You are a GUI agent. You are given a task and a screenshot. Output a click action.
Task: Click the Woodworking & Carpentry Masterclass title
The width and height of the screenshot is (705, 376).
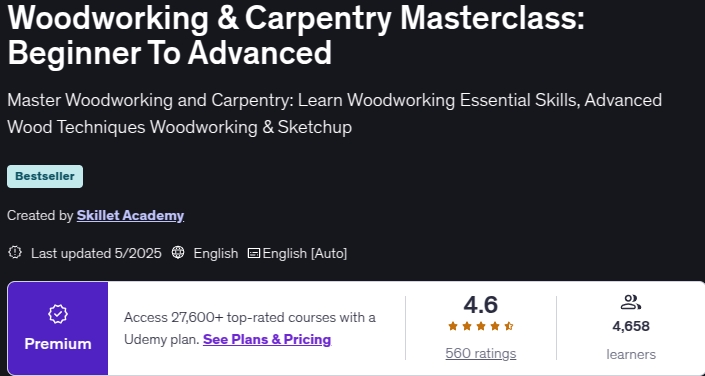pos(296,35)
